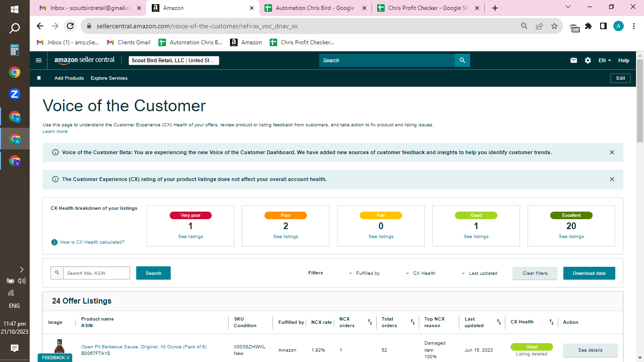Open the Chrome three-dot menu
The height and width of the screenshot is (362, 644).
pyautogui.click(x=633, y=26)
